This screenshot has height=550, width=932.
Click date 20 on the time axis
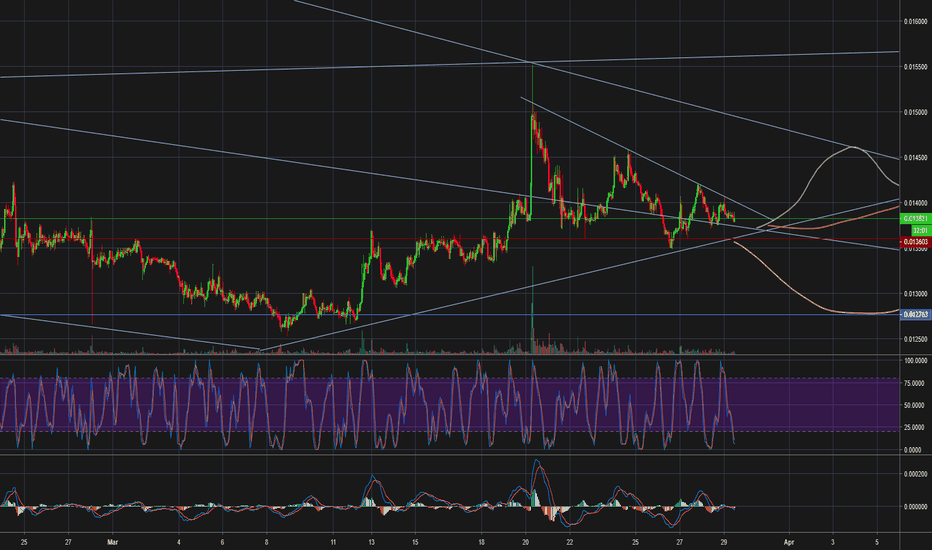pos(525,542)
